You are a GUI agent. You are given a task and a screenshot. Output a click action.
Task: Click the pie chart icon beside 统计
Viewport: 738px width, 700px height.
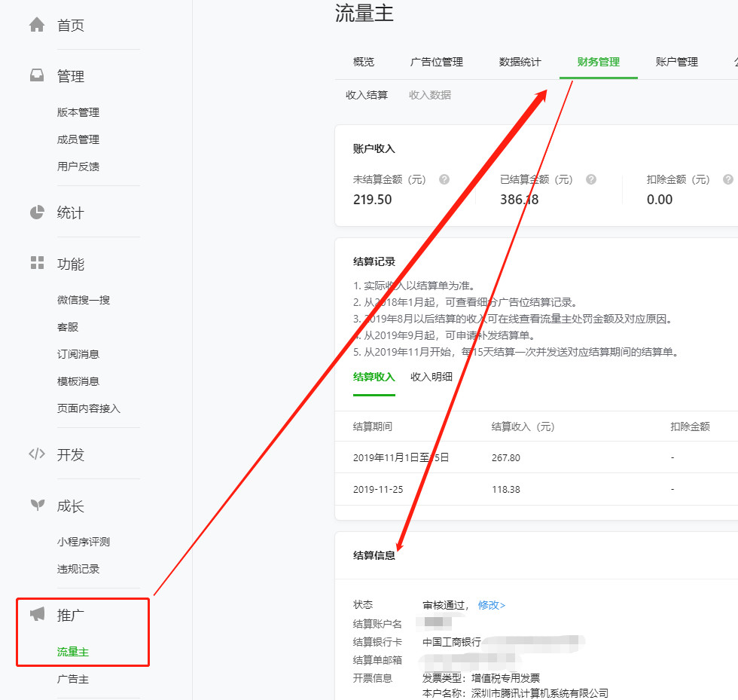37,212
